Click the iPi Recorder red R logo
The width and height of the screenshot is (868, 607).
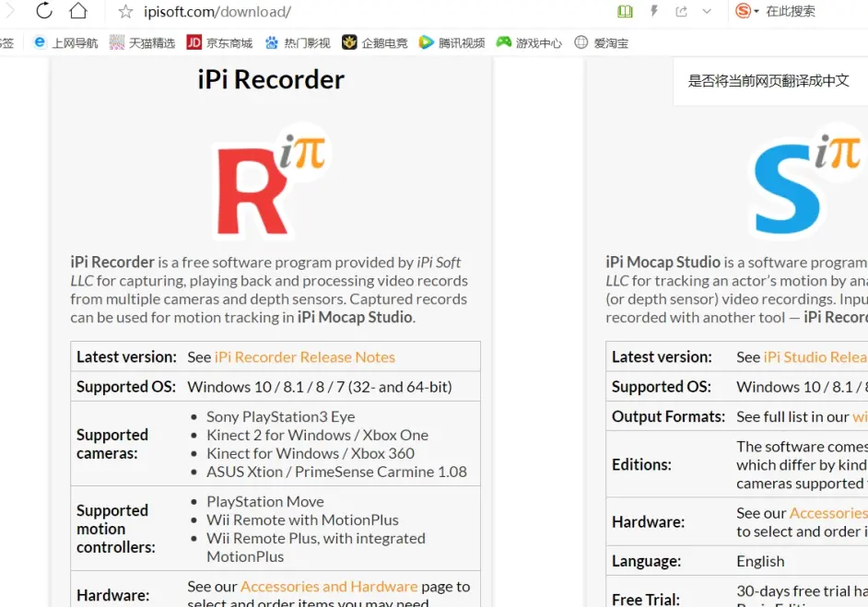[272, 182]
